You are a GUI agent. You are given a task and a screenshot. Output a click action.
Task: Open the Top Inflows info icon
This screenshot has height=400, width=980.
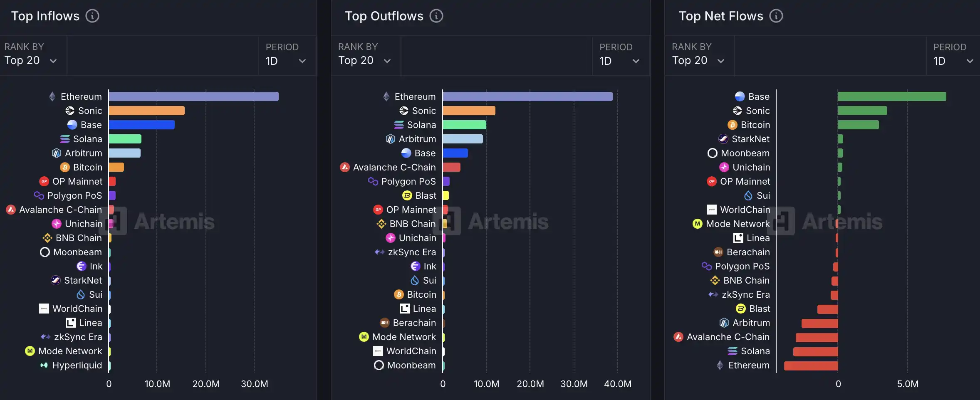pyautogui.click(x=92, y=16)
